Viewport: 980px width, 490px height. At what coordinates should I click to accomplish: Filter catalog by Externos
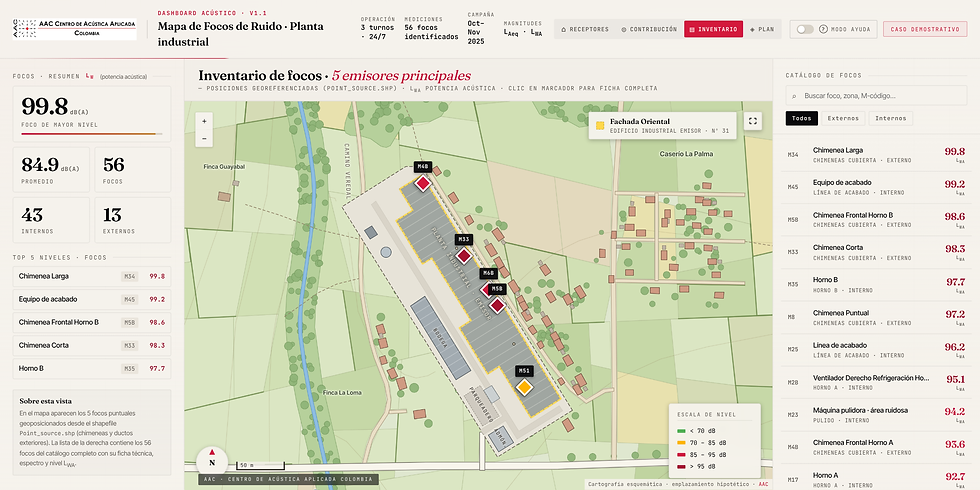click(x=843, y=118)
